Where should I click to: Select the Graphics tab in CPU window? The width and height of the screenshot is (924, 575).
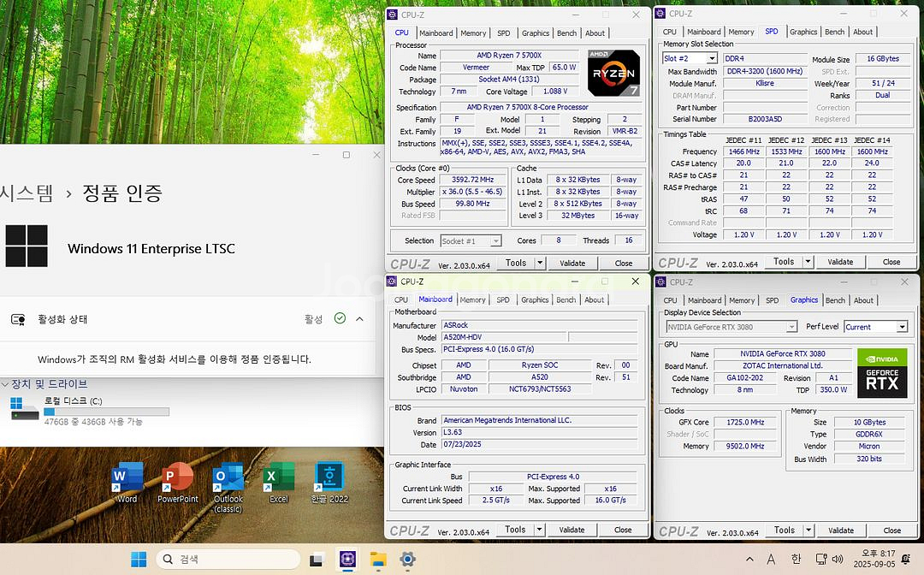coord(535,33)
